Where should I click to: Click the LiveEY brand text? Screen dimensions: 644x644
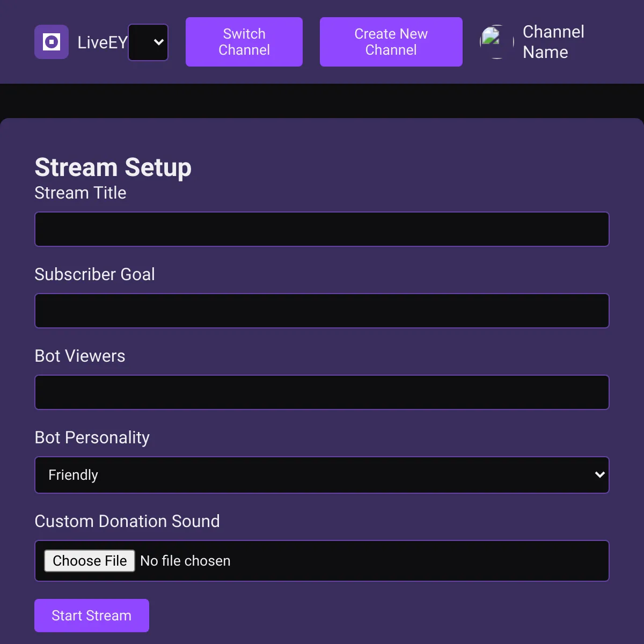coord(103,42)
